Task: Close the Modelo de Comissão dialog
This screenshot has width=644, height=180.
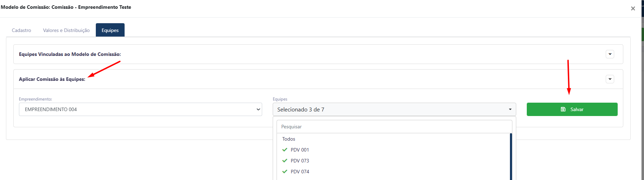Action: tap(633, 8)
